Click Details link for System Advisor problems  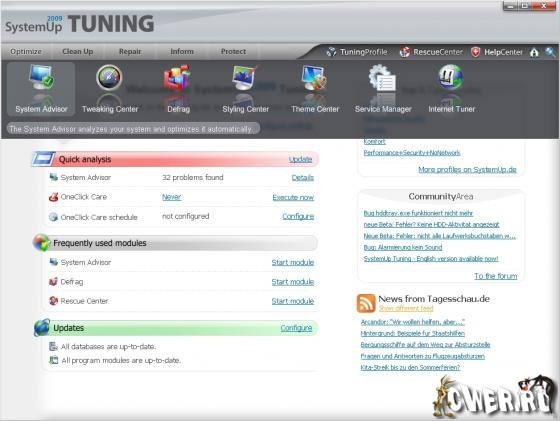(302, 177)
